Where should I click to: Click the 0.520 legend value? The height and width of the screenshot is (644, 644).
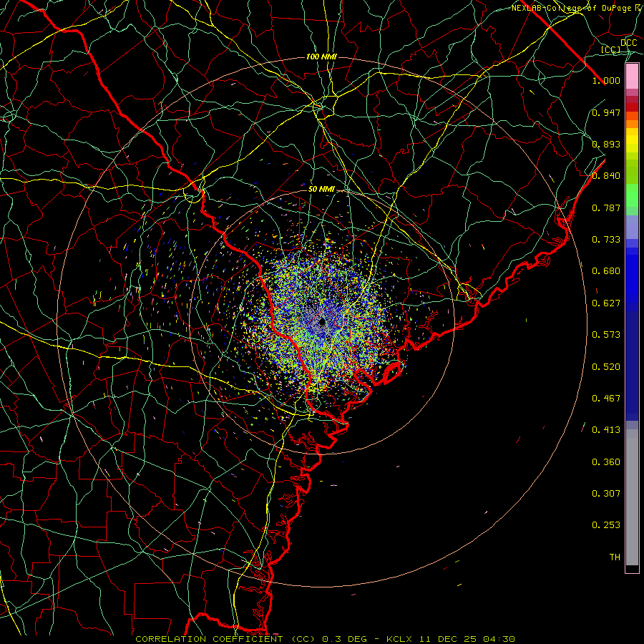coord(606,367)
